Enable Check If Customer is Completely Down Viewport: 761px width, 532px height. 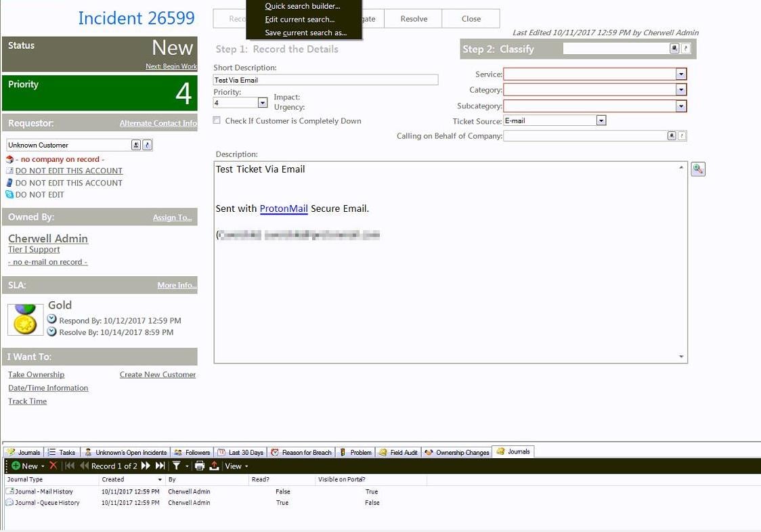[x=218, y=120]
